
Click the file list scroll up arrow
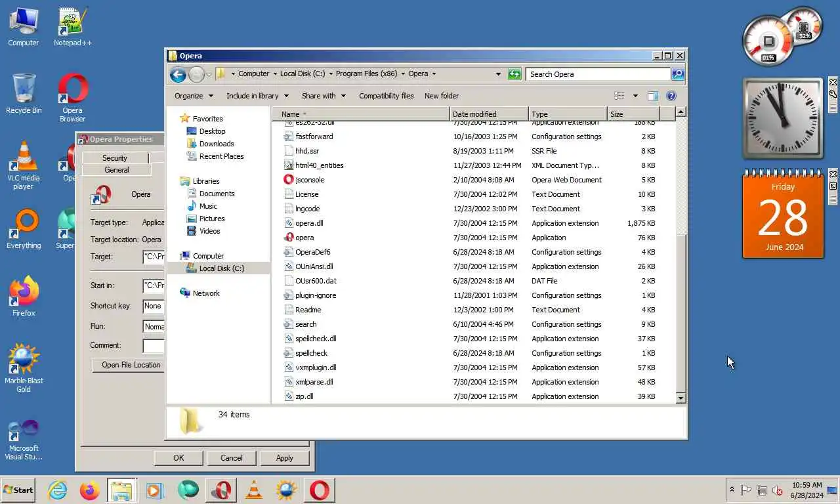pyautogui.click(x=681, y=112)
